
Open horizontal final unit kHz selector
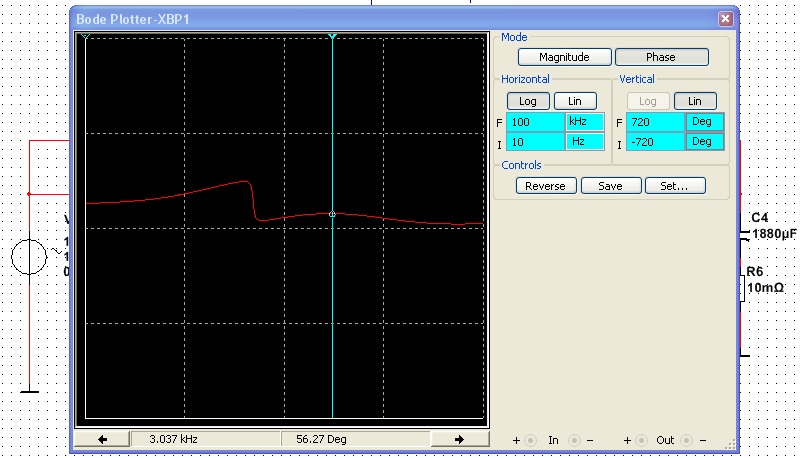click(x=585, y=122)
